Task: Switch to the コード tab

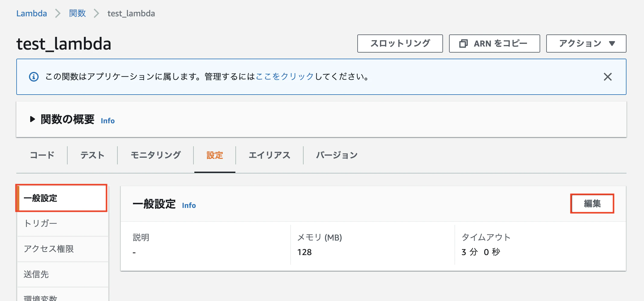Action: click(42, 155)
